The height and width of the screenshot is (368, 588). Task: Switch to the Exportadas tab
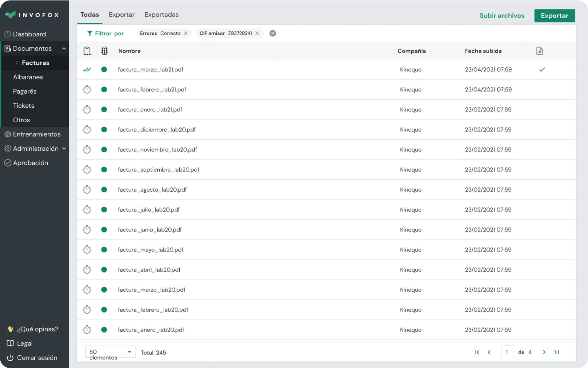pyautogui.click(x=161, y=14)
